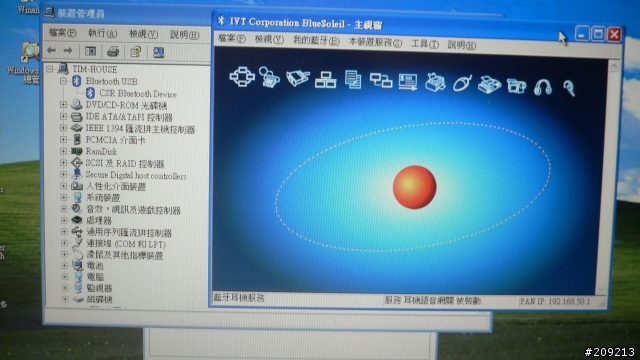Click BlueSoleil scrollbar up arrow
This screenshot has width=640, height=360.
tap(615, 66)
